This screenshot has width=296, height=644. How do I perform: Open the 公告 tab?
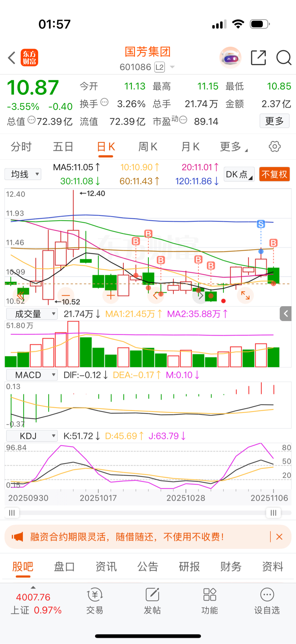pyautogui.click(x=148, y=566)
